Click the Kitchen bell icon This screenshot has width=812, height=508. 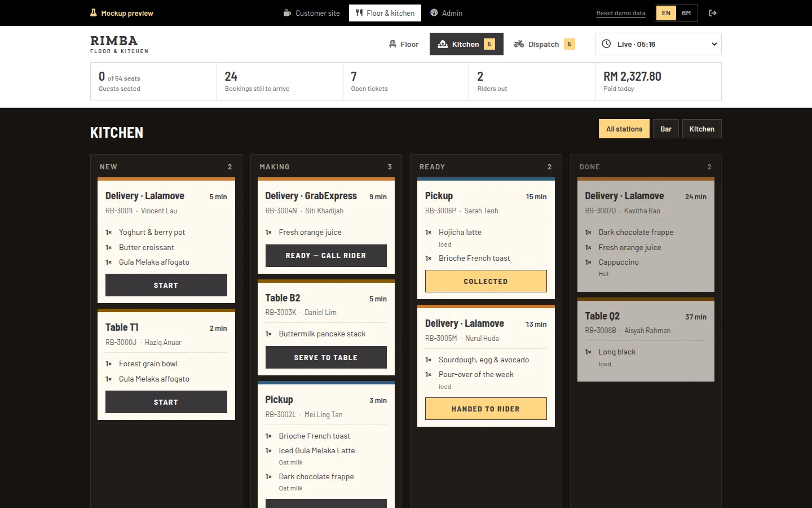click(443, 44)
